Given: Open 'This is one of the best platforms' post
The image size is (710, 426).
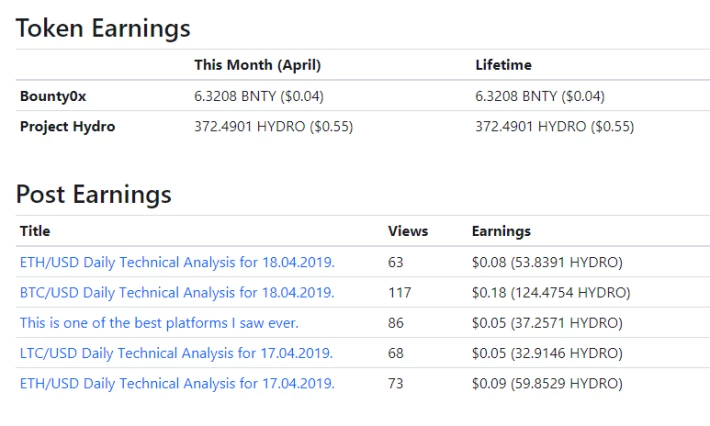Looking at the screenshot, I should (x=159, y=323).
